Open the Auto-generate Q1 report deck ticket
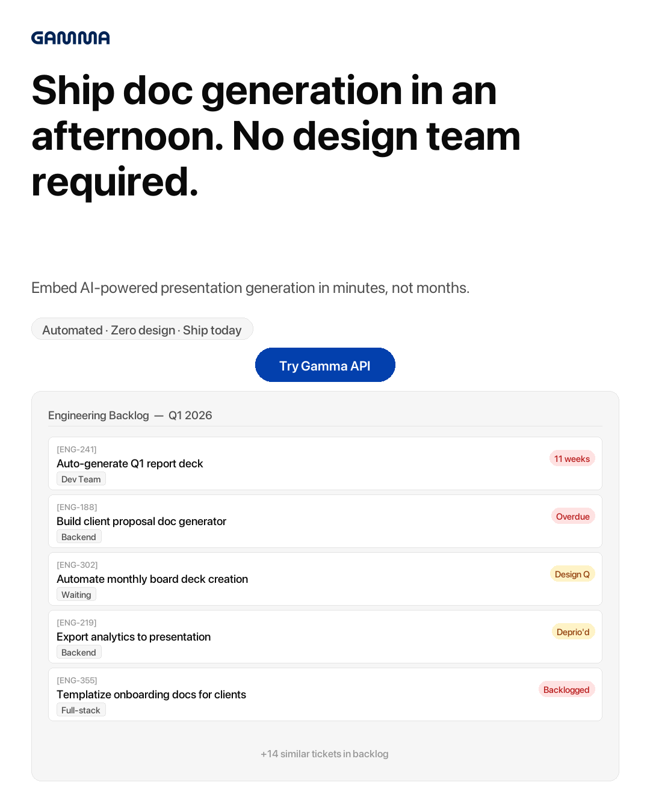Screen dimensions: 650x812 pos(130,464)
